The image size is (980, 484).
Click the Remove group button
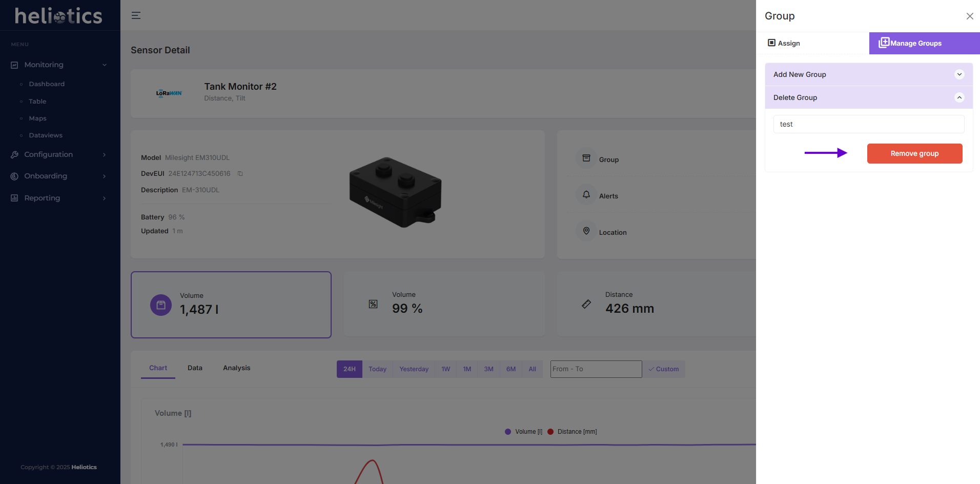914,153
